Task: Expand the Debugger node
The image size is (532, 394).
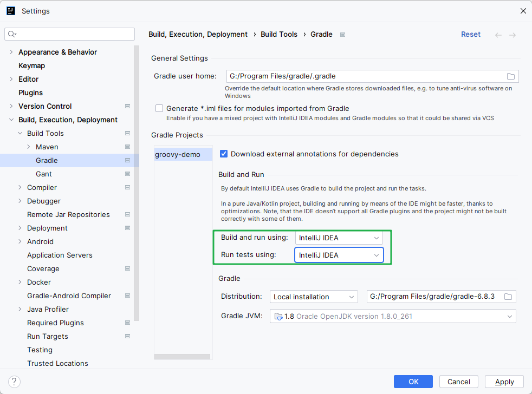Action: (20, 201)
